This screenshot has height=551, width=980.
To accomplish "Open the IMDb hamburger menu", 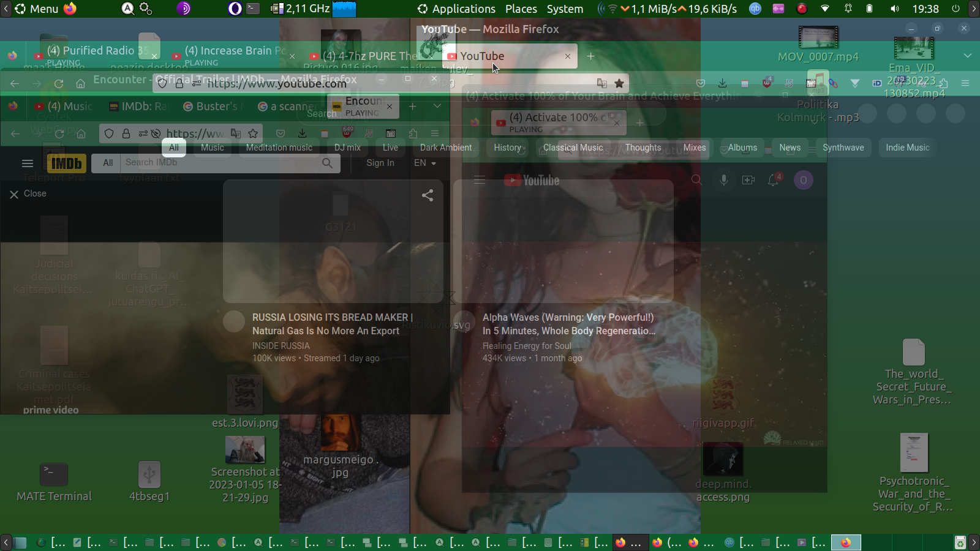I will [28, 163].
